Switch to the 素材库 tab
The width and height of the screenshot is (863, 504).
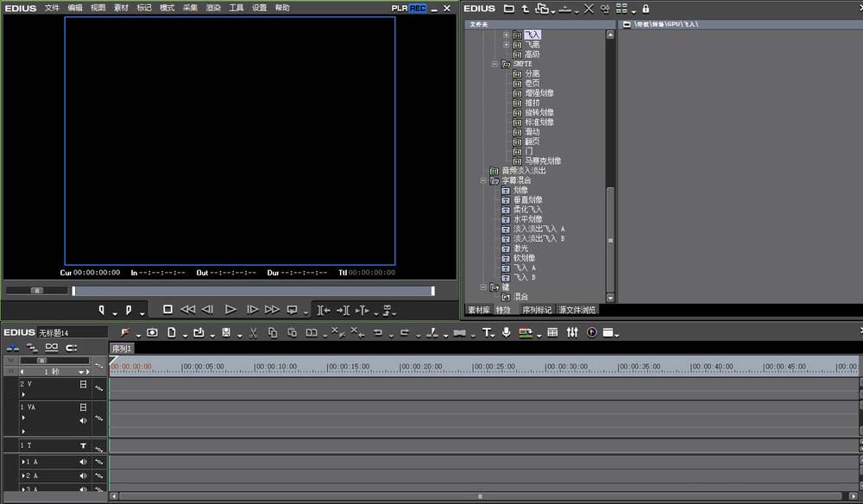(478, 310)
